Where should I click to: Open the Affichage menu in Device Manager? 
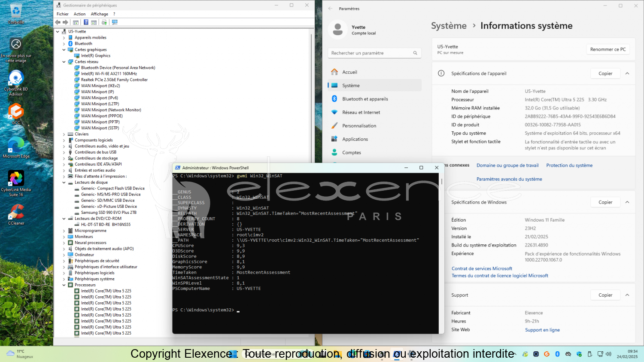99,14
